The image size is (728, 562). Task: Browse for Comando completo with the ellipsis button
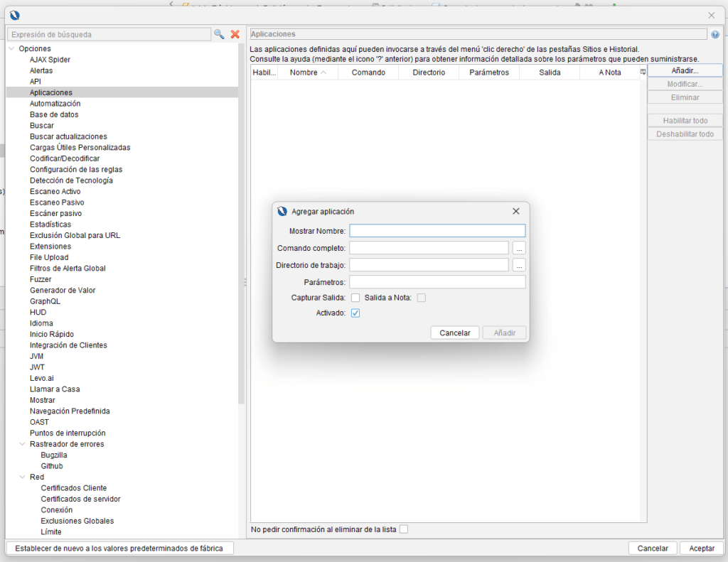(519, 248)
